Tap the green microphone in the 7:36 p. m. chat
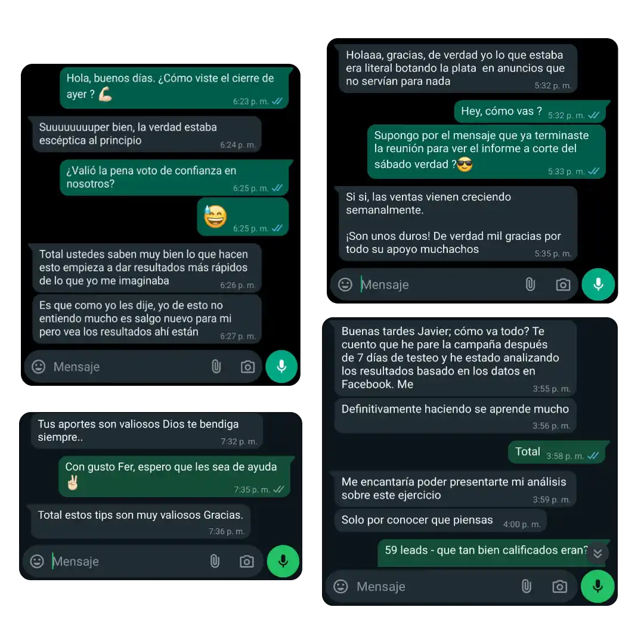The image size is (644, 644). click(283, 561)
